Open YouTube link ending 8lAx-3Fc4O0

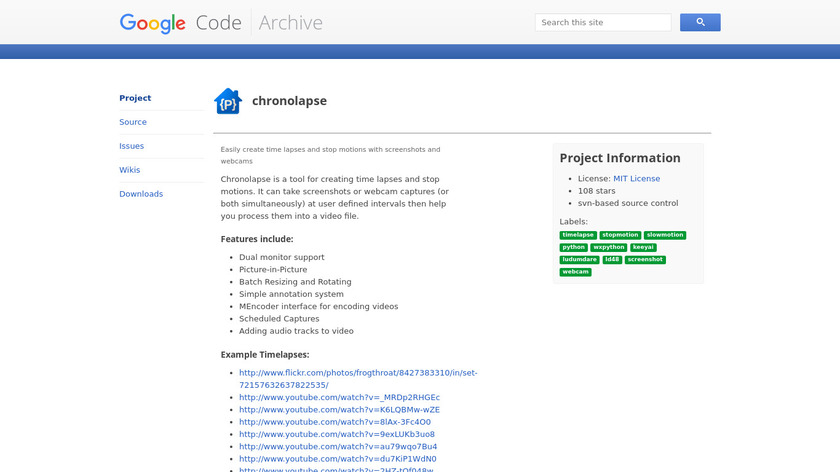pos(335,422)
